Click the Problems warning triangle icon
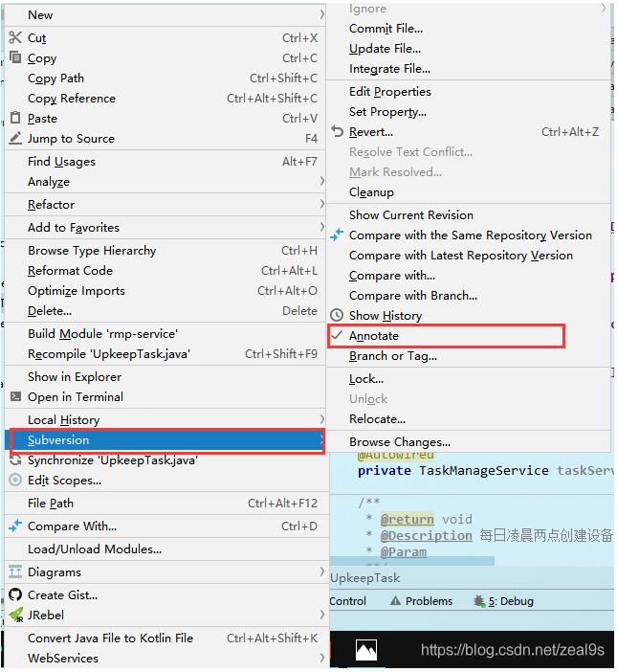Viewport: 617px width, 672px height. point(396,601)
